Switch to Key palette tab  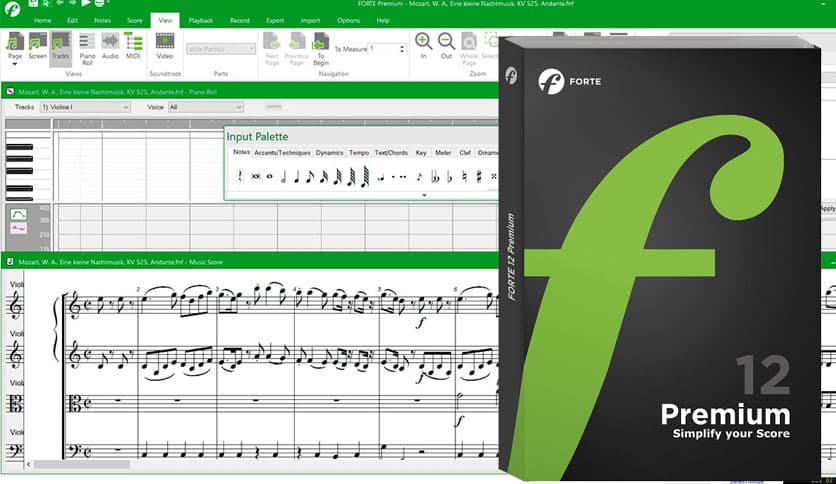click(421, 153)
